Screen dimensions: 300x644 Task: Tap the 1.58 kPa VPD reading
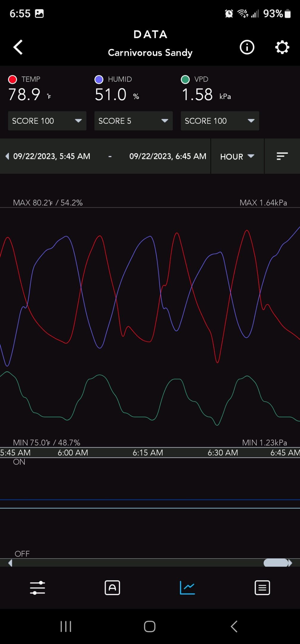(206, 95)
